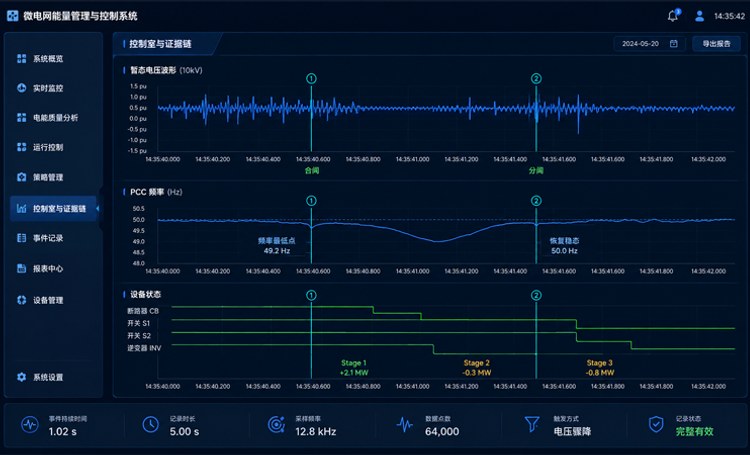Click the 完整有效 record status value

(695, 431)
